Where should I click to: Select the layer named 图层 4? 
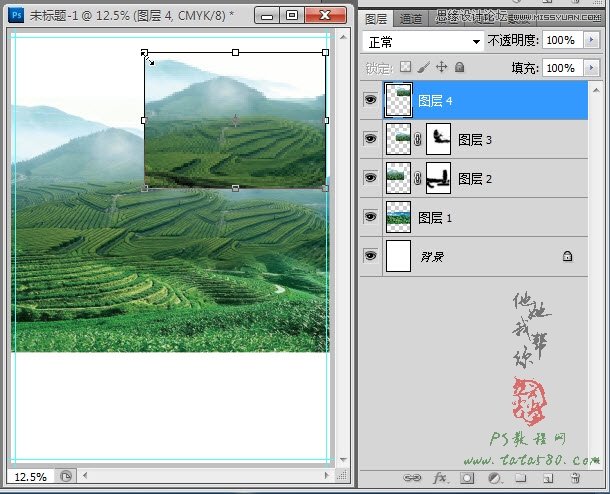pos(435,101)
